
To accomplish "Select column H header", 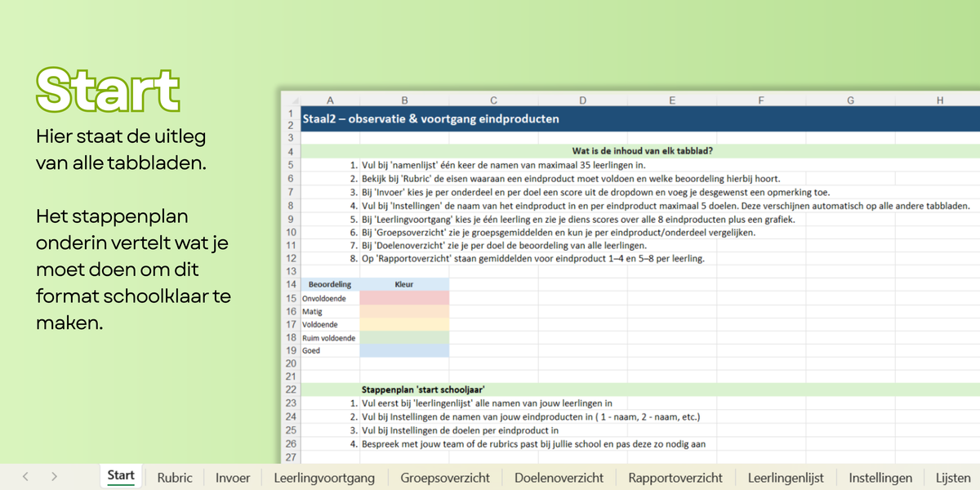I will (939, 100).
